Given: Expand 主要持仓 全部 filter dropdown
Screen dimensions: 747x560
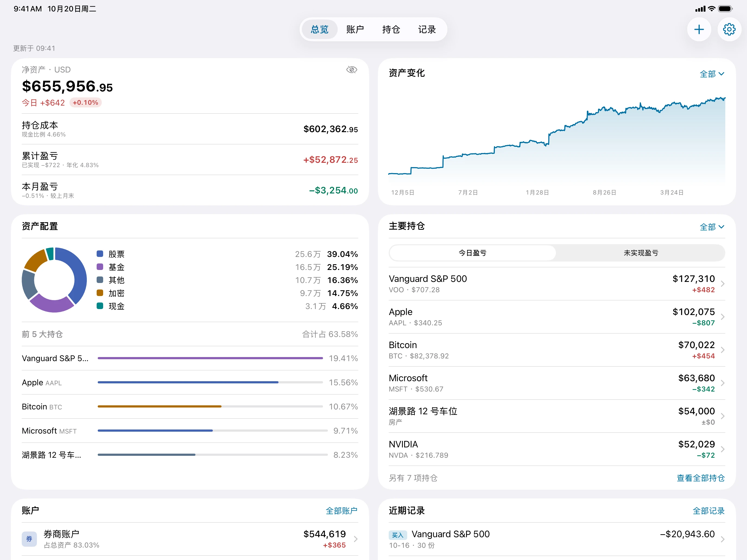Looking at the screenshot, I should pyautogui.click(x=712, y=227).
